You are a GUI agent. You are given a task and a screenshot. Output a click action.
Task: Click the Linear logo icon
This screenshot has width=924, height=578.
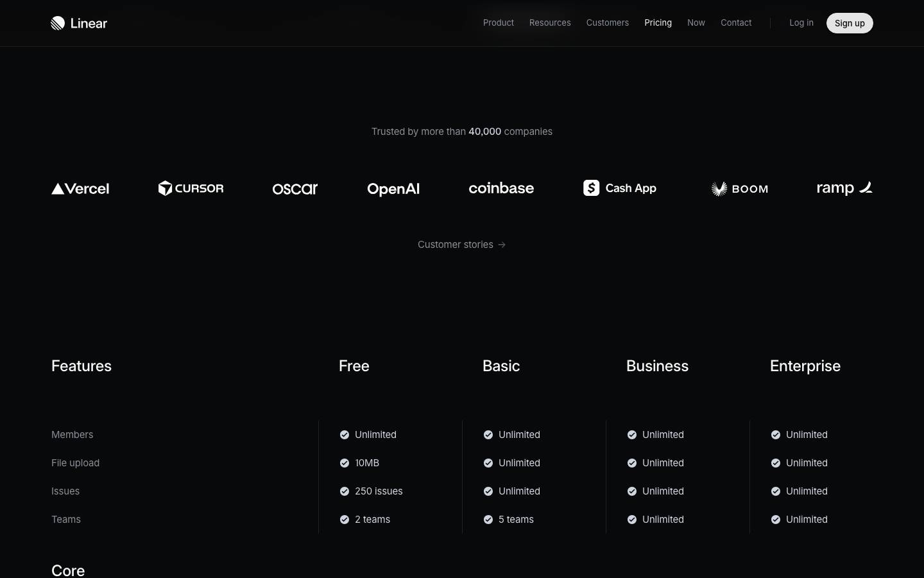click(x=58, y=23)
